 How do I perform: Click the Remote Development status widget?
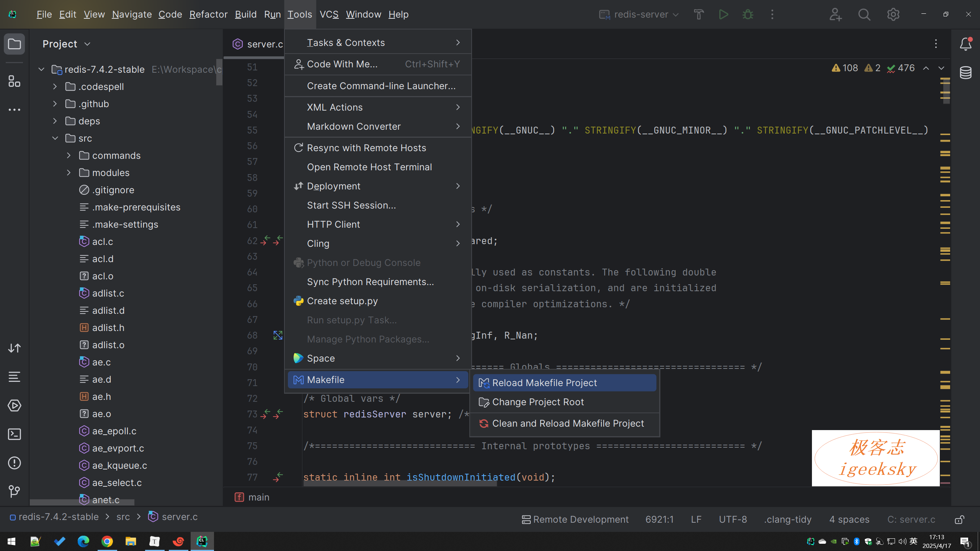(575, 519)
